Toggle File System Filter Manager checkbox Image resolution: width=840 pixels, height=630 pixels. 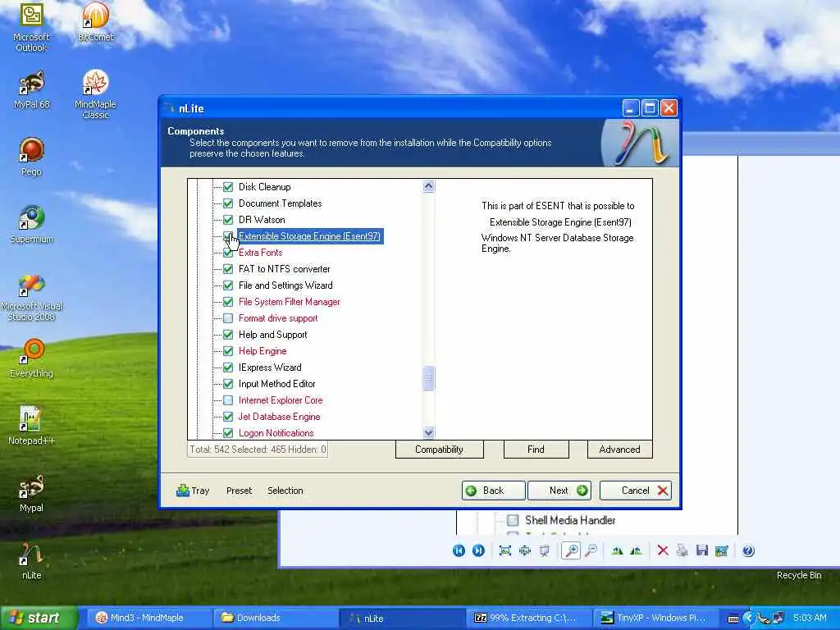(228, 302)
